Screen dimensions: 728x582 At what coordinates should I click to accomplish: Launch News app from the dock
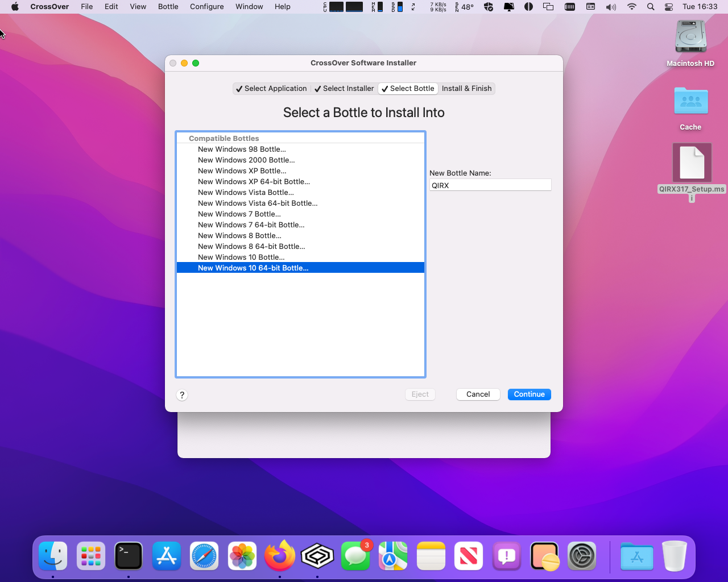click(x=469, y=555)
